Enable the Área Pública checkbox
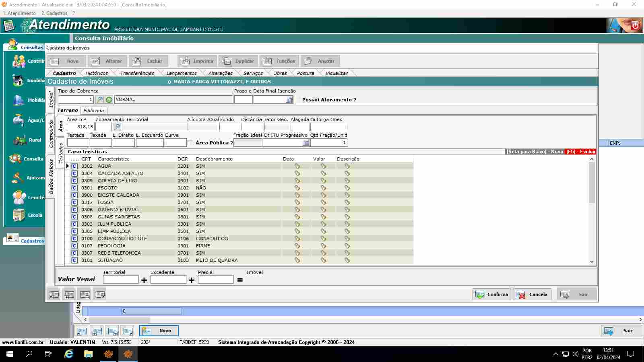Image resolution: width=644 pixels, height=362 pixels. click(190, 142)
